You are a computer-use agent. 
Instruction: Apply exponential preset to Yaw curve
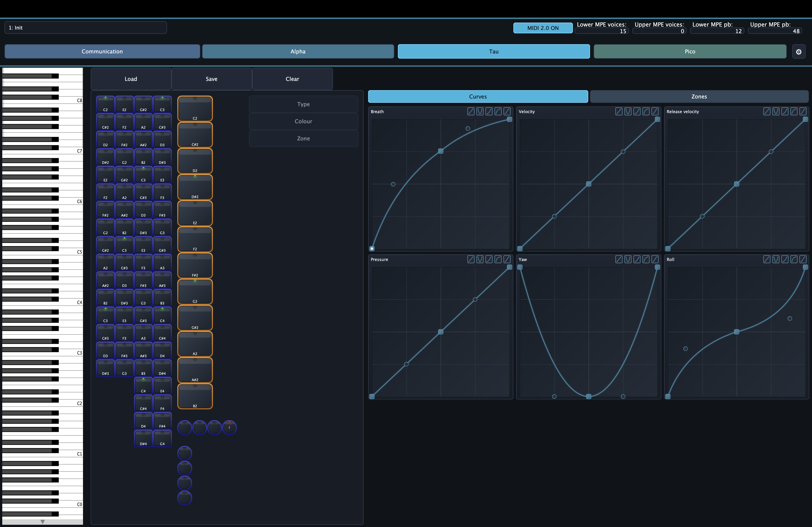(637, 259)
